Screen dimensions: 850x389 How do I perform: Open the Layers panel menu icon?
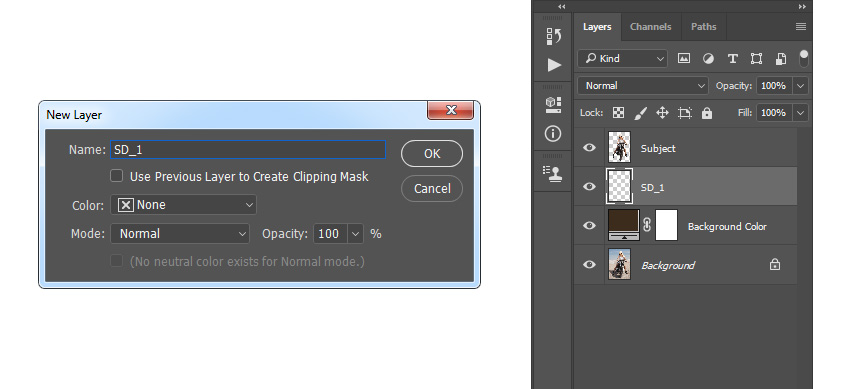coord(801,27)
